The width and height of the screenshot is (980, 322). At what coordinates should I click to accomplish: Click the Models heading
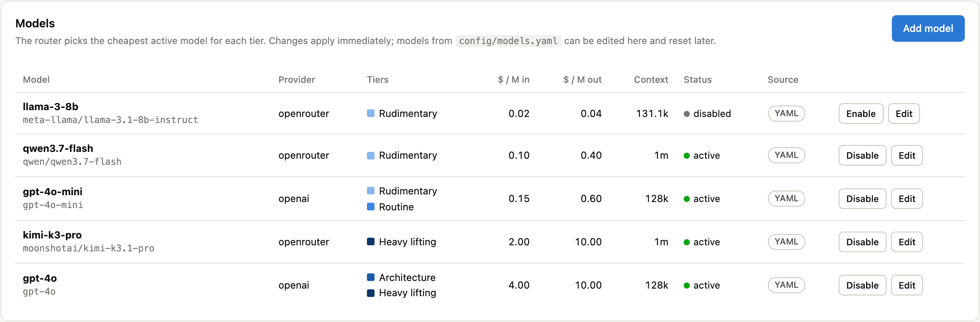[x=35, y=24]
